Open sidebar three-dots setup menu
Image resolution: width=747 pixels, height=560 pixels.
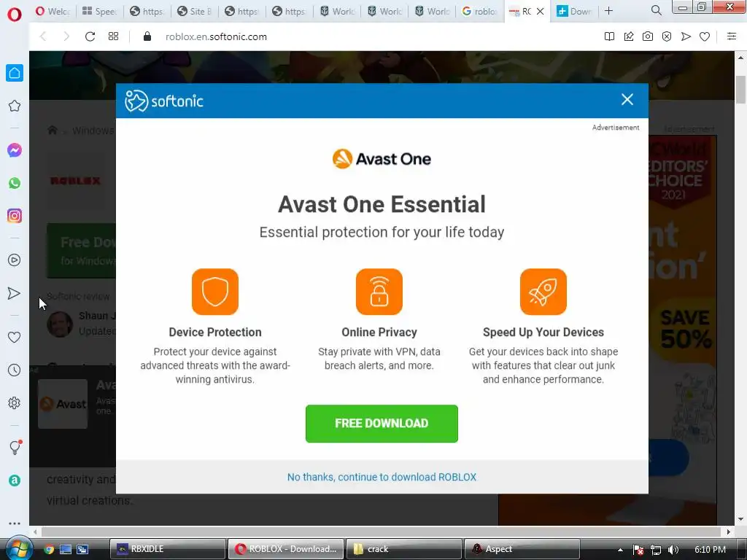(15, 524)
